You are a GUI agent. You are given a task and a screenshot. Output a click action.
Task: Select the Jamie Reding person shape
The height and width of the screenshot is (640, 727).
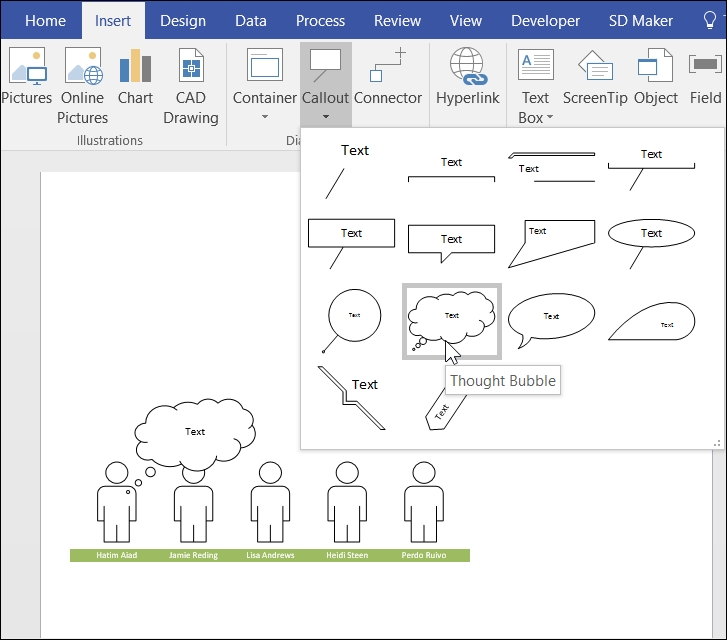[x=193, y=508]
